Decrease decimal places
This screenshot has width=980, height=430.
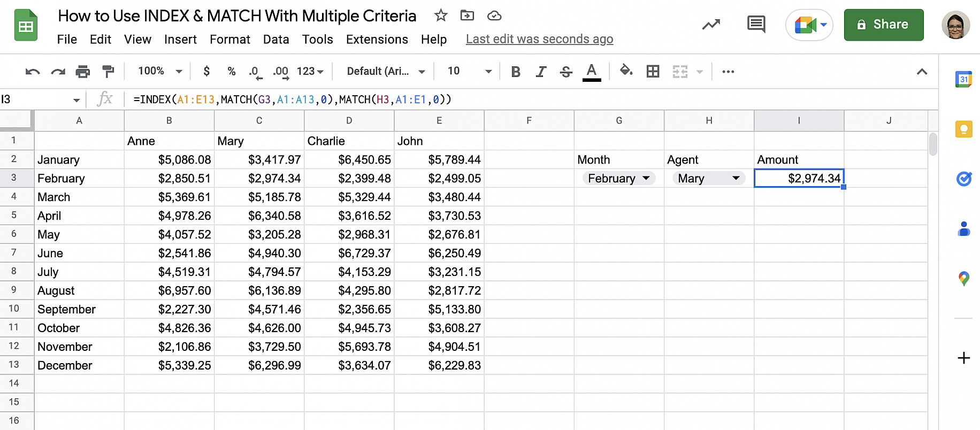pyautogui.click(x=255, y=72)
